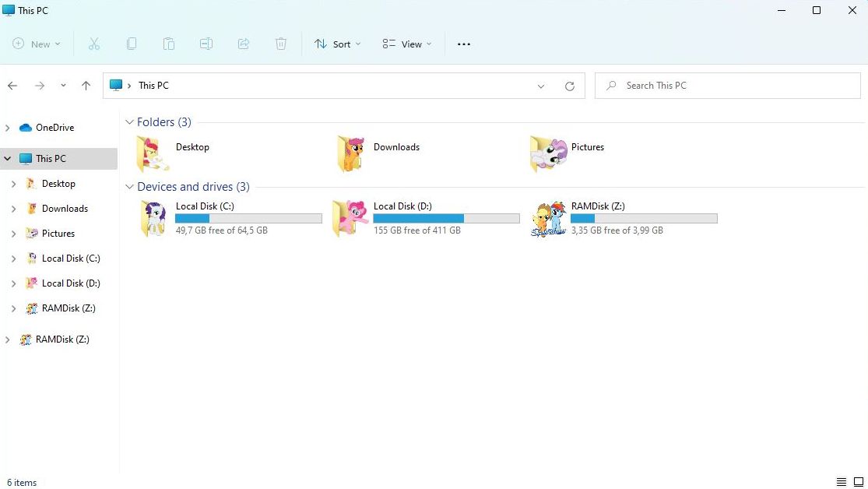Open the New dropdown menu
The height and width of the screenshot is (489, 868).
[37, 44]
